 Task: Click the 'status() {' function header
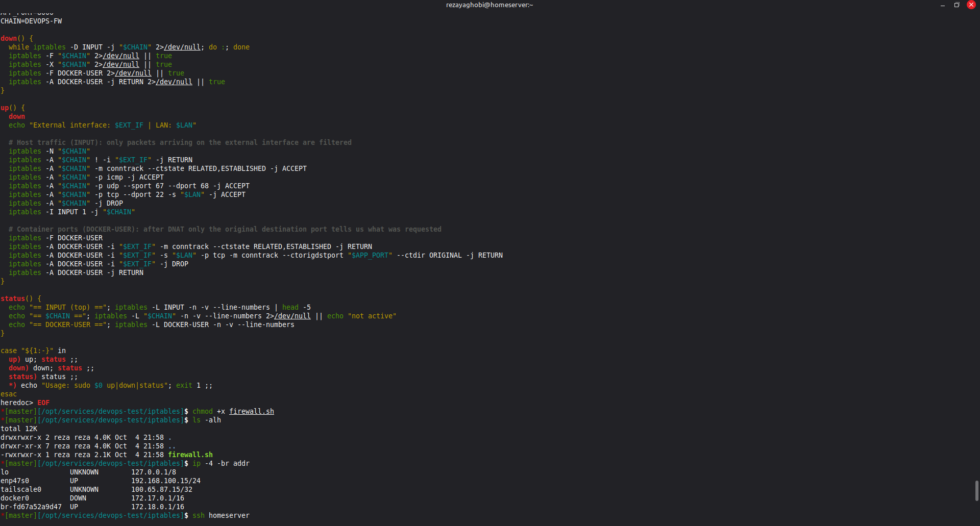[x=21, y=298]
